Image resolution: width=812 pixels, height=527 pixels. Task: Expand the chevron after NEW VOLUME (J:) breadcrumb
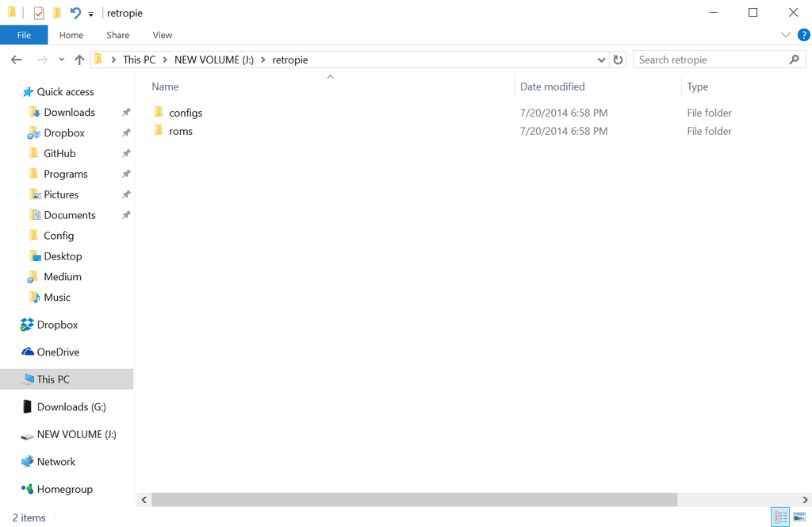pos(263,60)
